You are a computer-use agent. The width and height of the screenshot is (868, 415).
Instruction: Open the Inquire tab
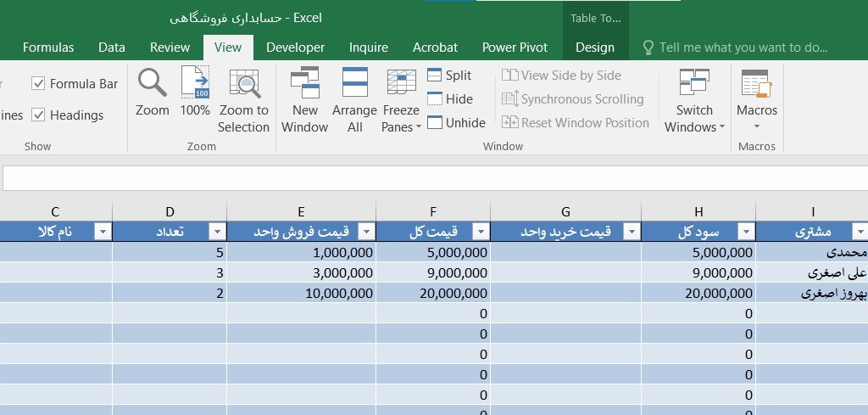369,48
